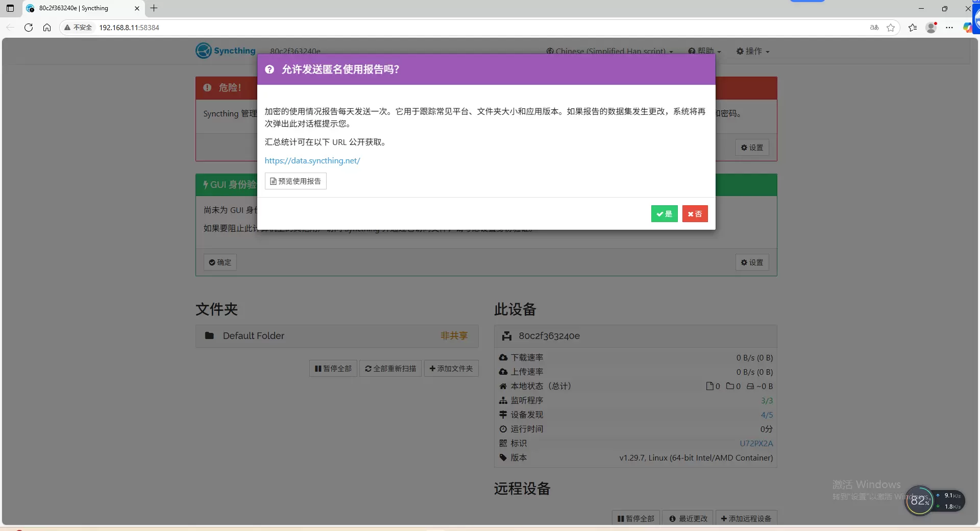Open the language selection dropdown
980x531 pixels.
[609, 52]
